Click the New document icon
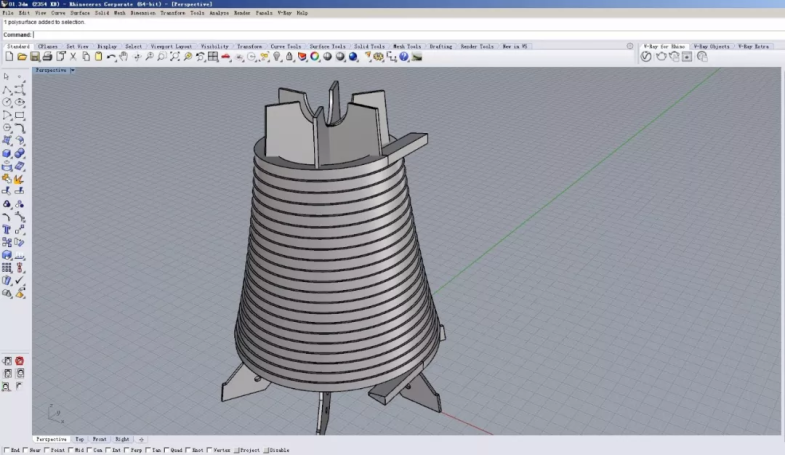 9,57
